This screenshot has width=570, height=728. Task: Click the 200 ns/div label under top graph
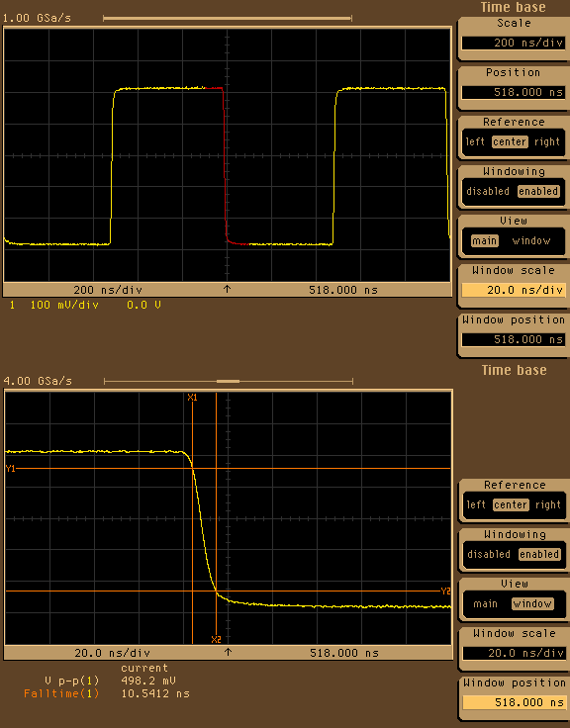[108, 290]
